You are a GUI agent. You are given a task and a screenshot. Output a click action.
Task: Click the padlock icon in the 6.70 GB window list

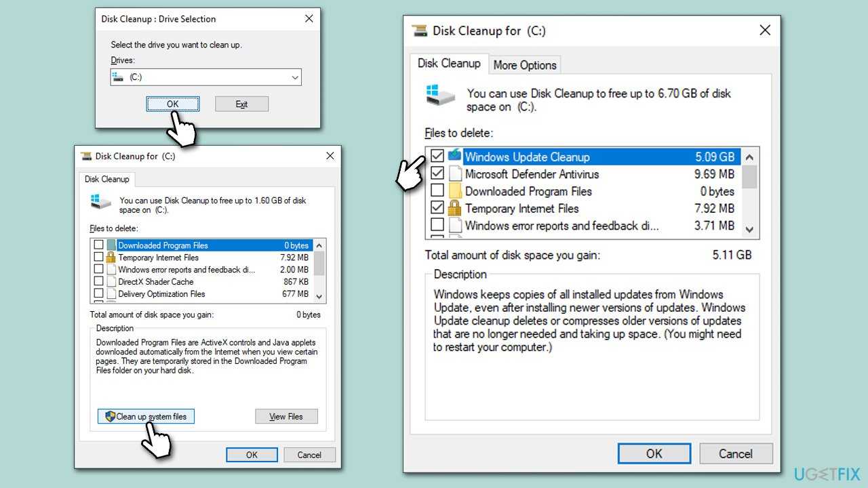[454, 208]
